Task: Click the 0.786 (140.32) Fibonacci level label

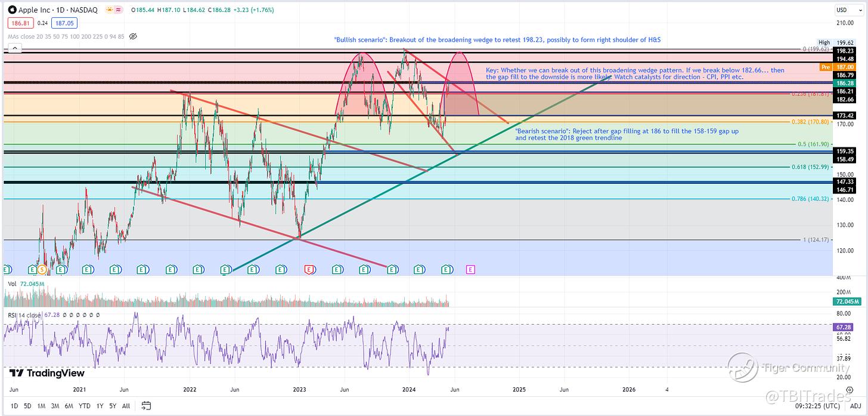Action: [810, 199]
